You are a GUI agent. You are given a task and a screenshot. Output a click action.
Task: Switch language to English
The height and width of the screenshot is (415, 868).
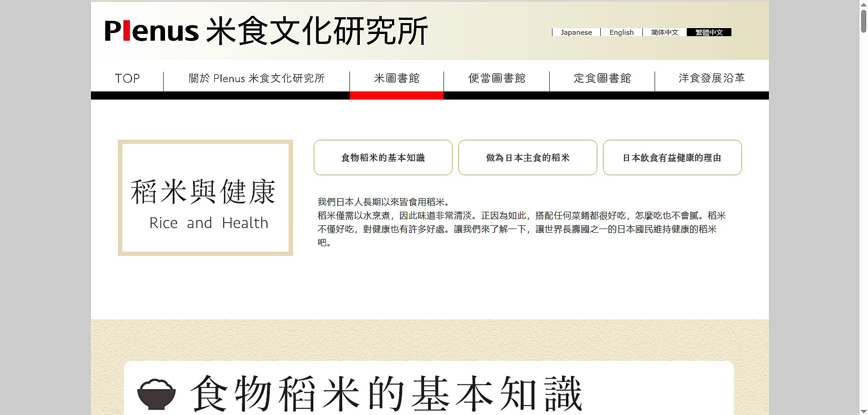tap(621, 32)
